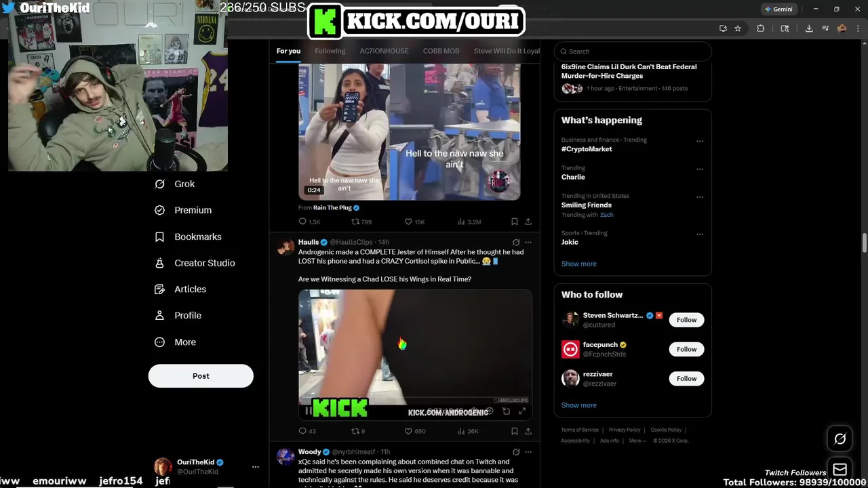Viewport: 868px width, 488px height.
Task: Open the More menu in sidebar
Action: (175, 342)
